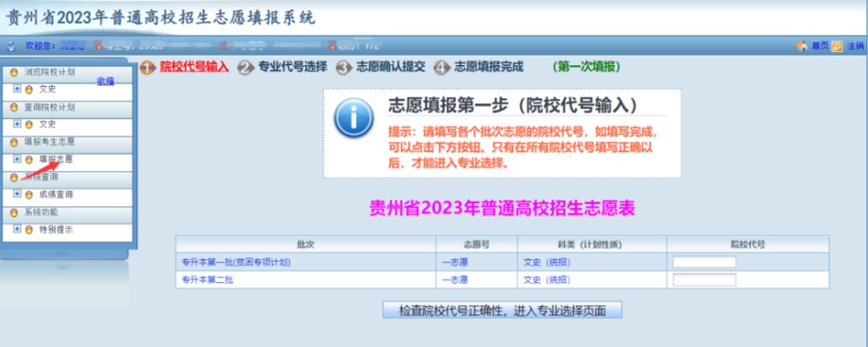The image size is (868, 347).
Task: Click the 注销 logout icon
Action: click(x=837, y=47)
